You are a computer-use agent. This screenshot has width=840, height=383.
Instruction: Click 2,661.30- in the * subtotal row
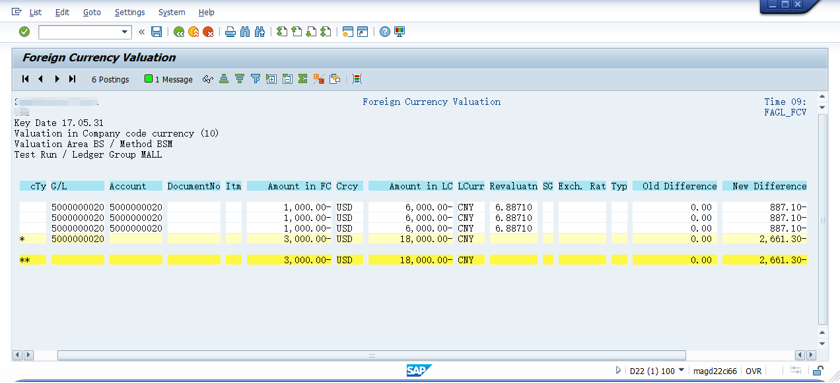[783, 239]
